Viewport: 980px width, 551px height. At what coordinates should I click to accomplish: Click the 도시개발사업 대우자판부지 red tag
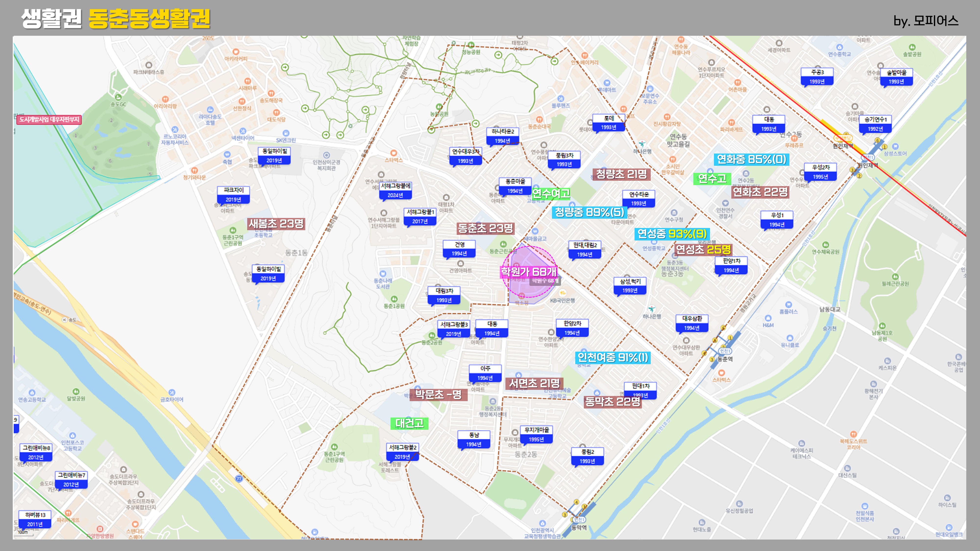[x=49, y=120]
